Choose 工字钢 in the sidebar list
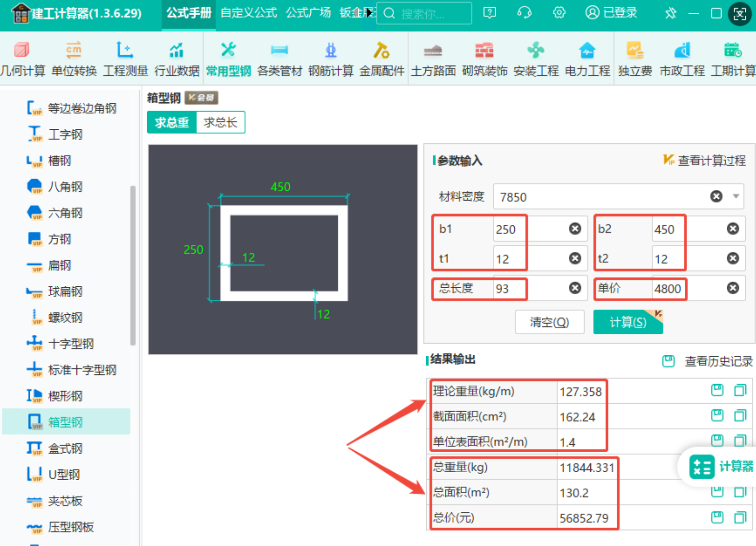 pyautogui.click(x=65, y=134)
